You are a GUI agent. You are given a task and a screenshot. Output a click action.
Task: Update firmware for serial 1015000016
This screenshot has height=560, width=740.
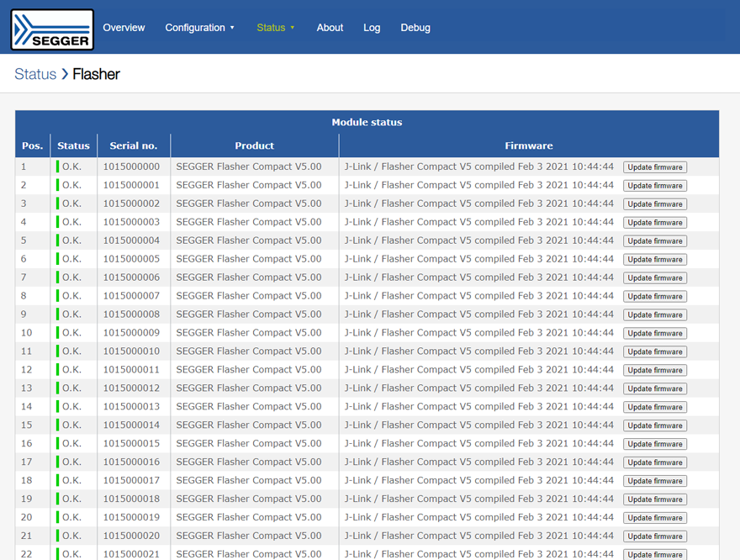(x=654, y=462)
